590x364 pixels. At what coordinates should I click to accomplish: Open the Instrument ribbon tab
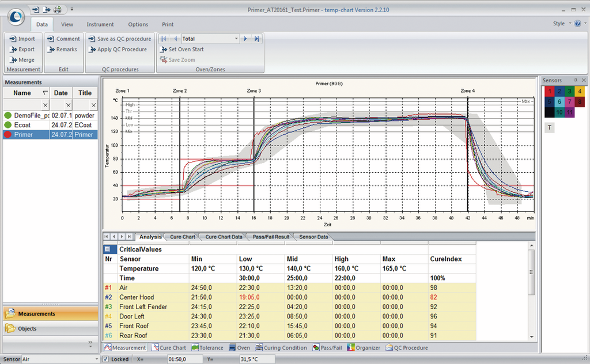(100, 24)
